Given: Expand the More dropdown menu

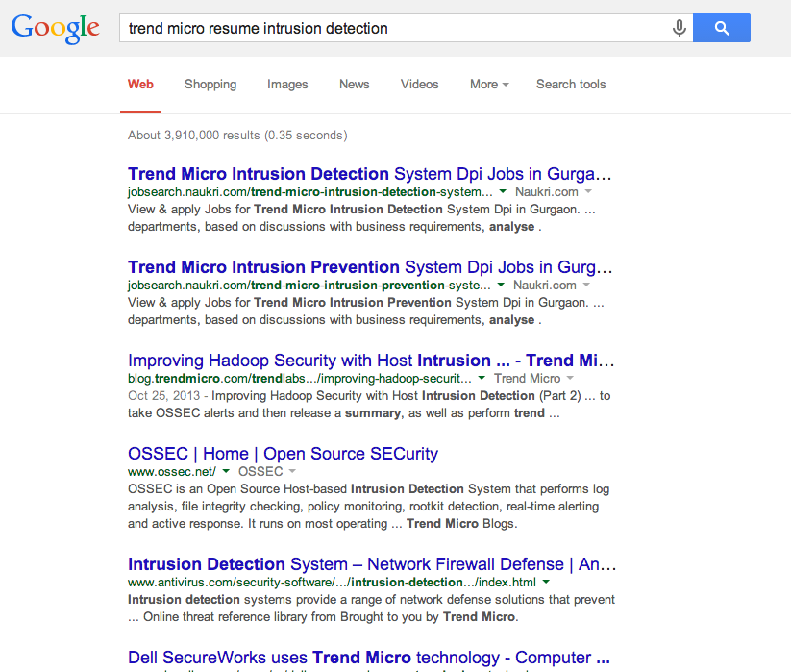Looking at the screenshot, I should pyautogui.click(x=489, y=85).
